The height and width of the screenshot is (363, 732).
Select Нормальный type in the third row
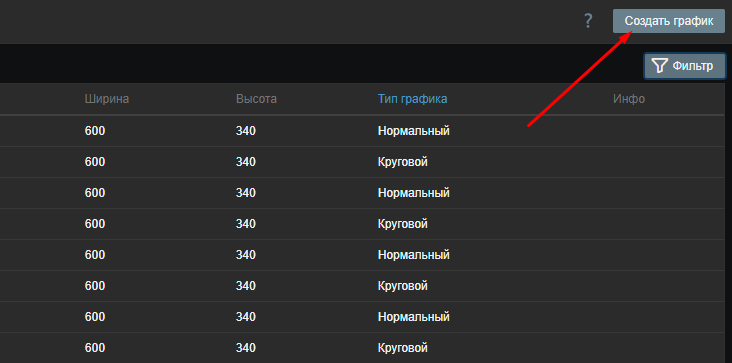coord(413,193)
